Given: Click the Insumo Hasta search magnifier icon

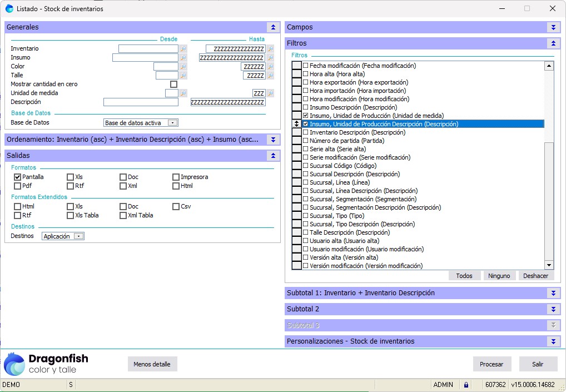Looking at the screenshot, I should 270,58.
